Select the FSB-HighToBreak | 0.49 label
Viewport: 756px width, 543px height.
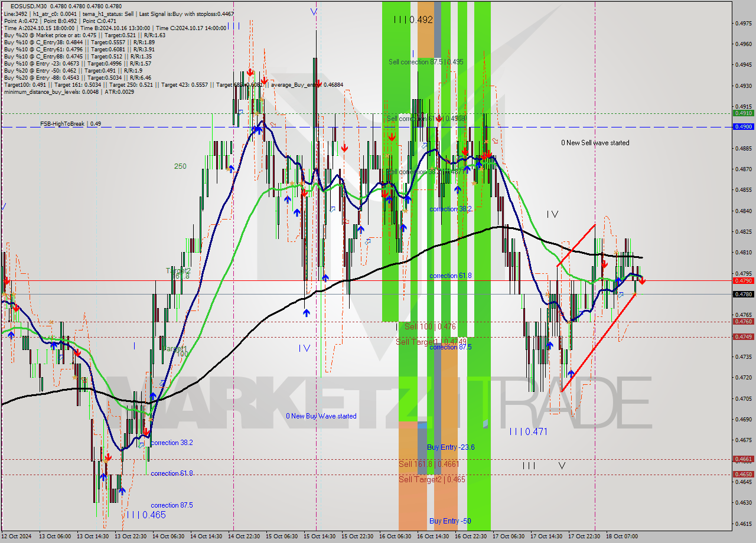click(x=70, y=124)
